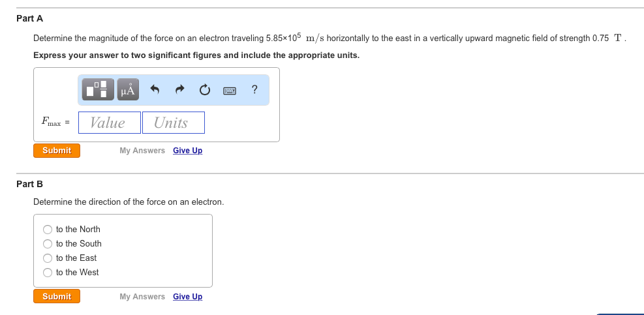Open help with the question mark icon
The width and height of the screenshot is (644, 315).
click(x=254, y=89)
